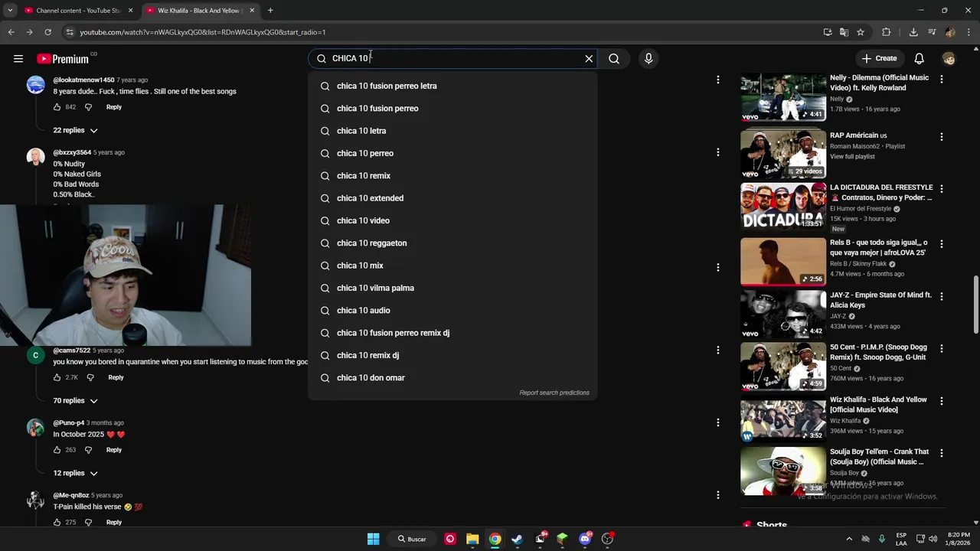The image size is (980, 551).
Task: Expand 12 replies under Puno-p4 comment
Action: [75, 473]
